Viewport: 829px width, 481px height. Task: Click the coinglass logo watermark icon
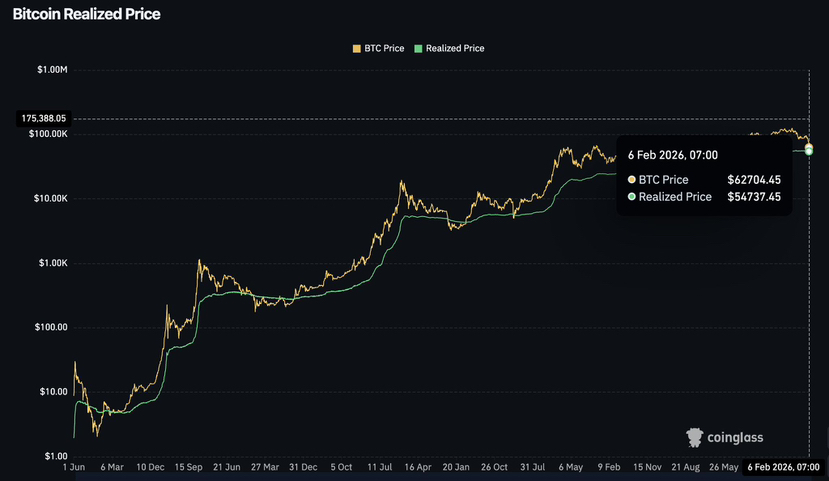click(x=694, y=437)
